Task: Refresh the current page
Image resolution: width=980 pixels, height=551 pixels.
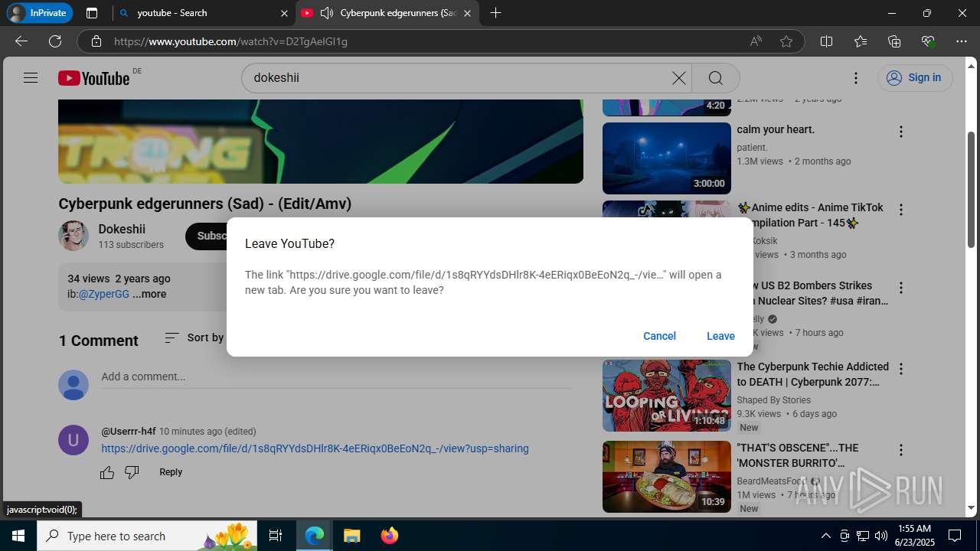Action: tap(55, 41)
